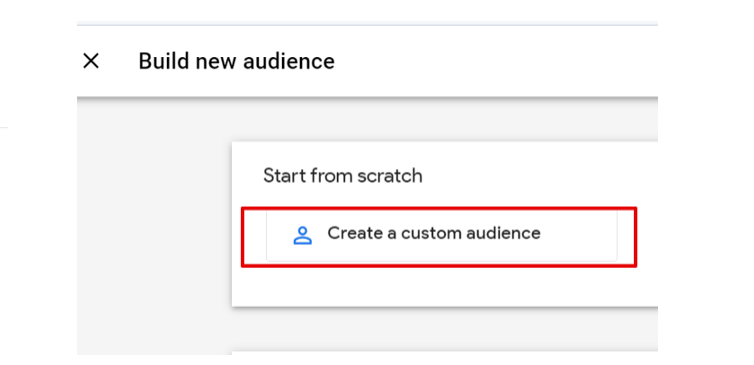Click the partially visible card at the bottom
The width and height of the screenshot is (754, 365).
(444, 353)
